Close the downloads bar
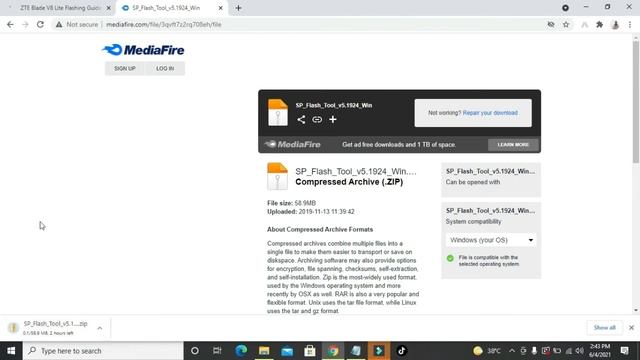640x360 pixels. click(x=631, y=328)
